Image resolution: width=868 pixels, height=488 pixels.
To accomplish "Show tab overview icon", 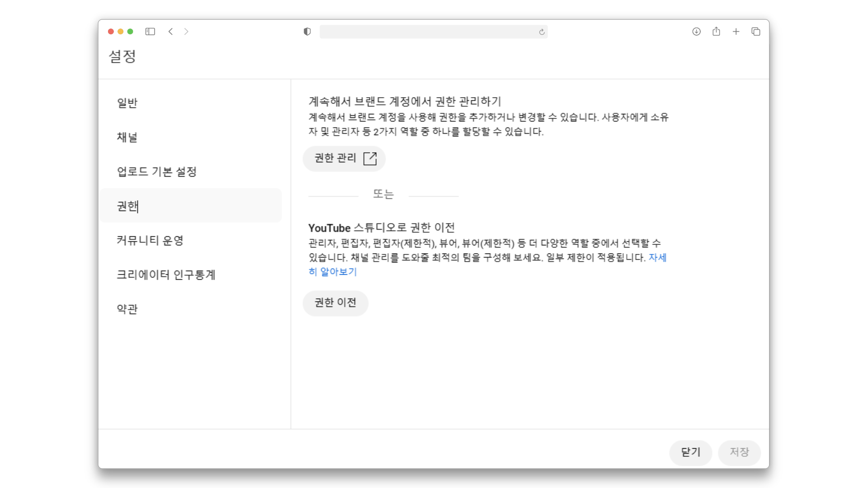I will 756,32.
